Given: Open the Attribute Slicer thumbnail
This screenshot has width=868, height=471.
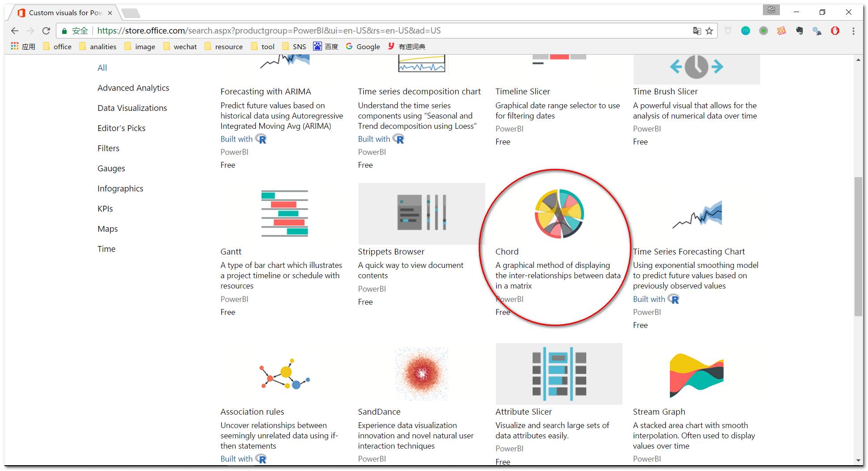Looking at the screenshot, I should (559, 373).
